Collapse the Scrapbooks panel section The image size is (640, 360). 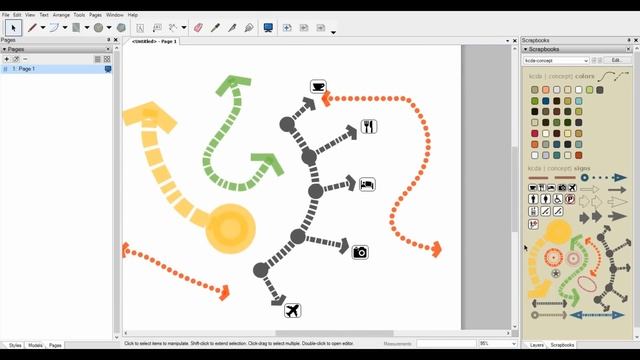click(526, 49)
